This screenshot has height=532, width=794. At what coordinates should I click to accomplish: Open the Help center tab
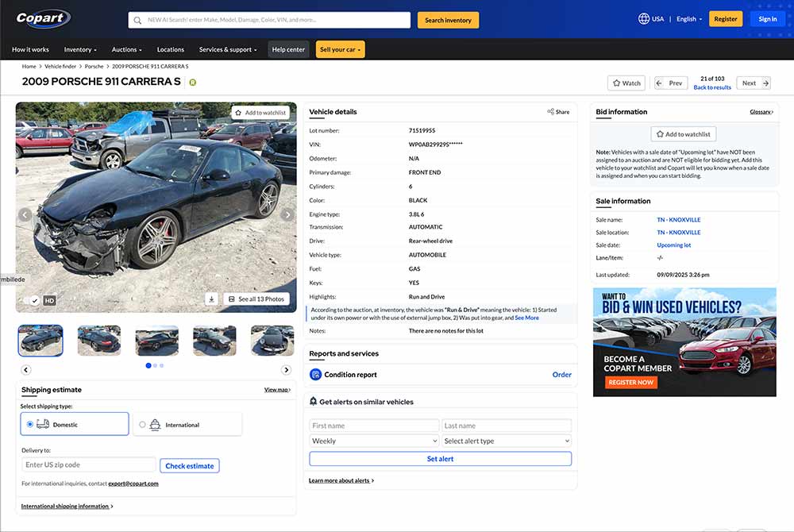287,49
